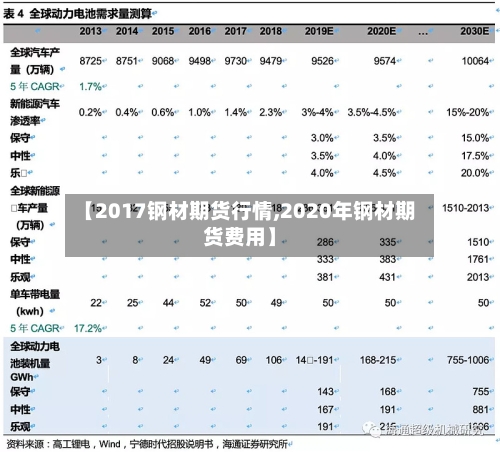Click the value 383
500x452 pixels.
388,259
